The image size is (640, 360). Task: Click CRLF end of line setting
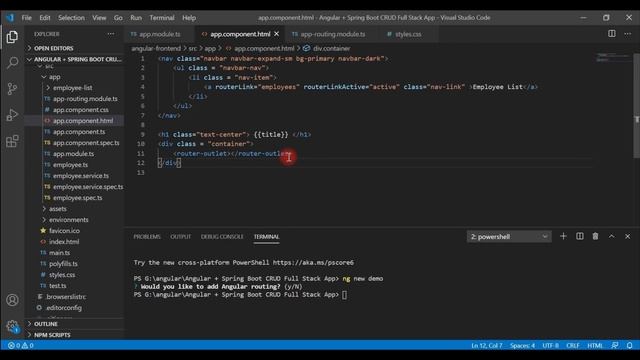(573, 345)
